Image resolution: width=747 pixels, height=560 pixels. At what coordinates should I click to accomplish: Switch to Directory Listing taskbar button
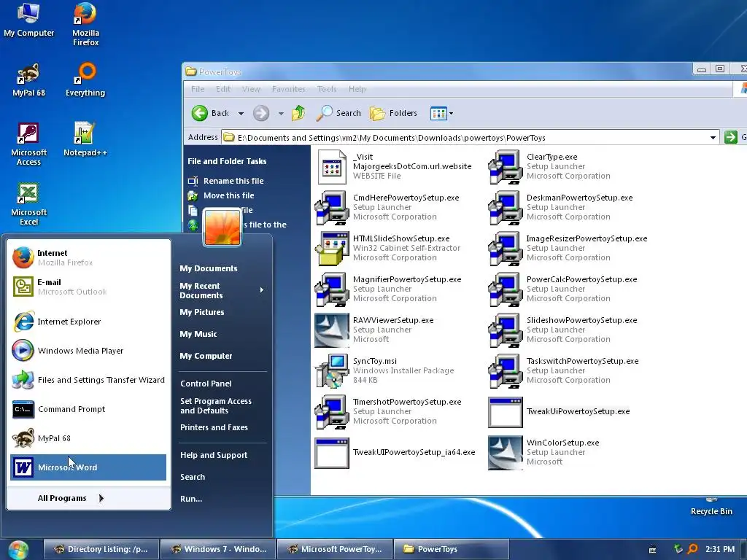click(101, 549)
